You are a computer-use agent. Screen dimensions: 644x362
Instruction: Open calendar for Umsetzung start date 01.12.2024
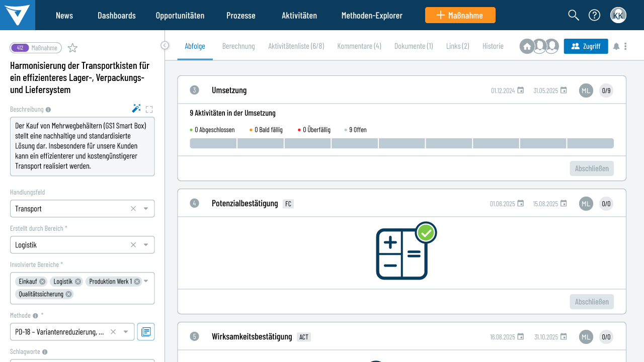point(521,90)
